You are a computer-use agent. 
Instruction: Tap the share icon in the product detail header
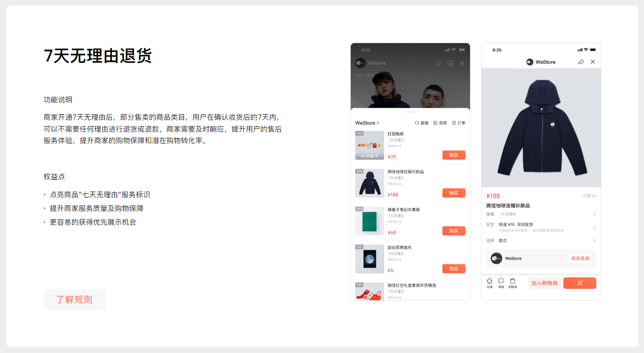click(x=581, y=62)
